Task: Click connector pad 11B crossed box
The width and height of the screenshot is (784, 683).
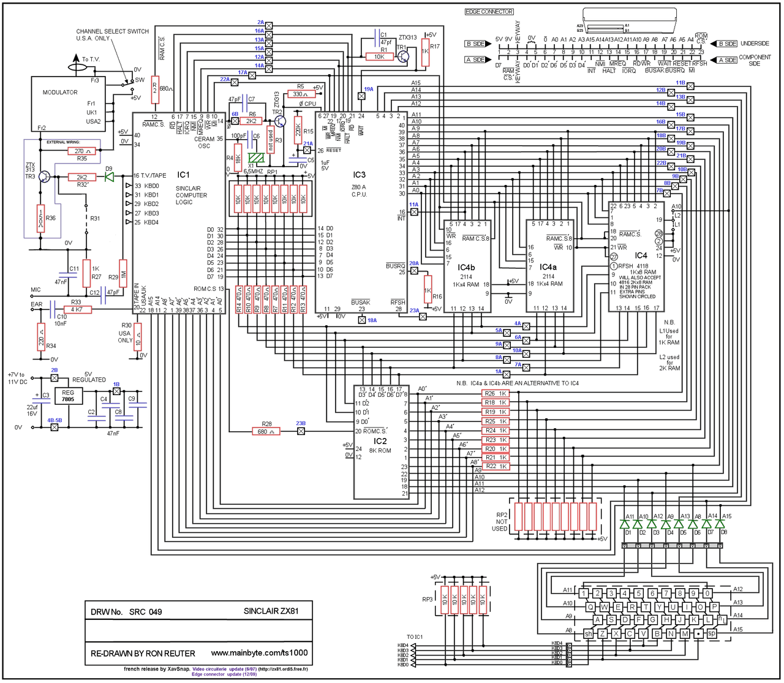Action: pos(690,86)
